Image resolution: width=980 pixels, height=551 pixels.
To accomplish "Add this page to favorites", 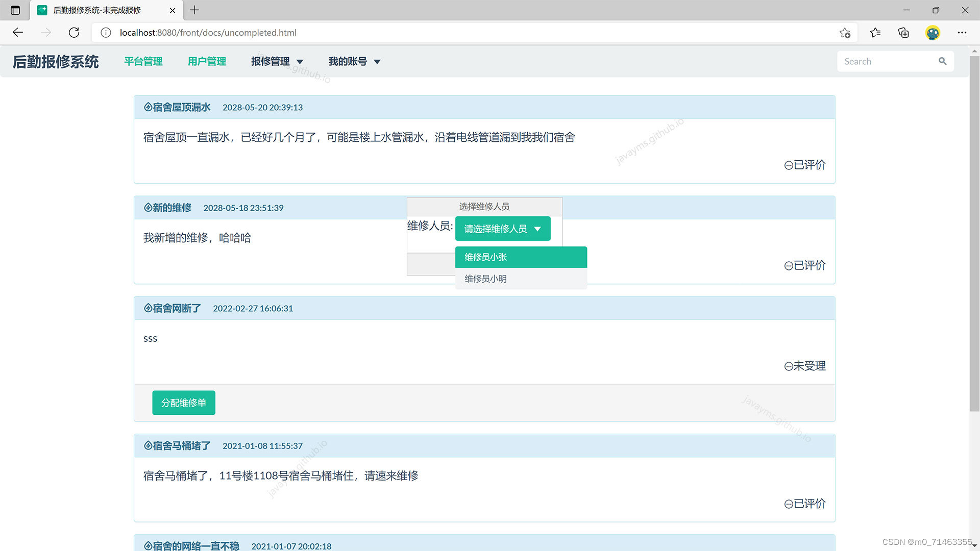I will (845, 33).
